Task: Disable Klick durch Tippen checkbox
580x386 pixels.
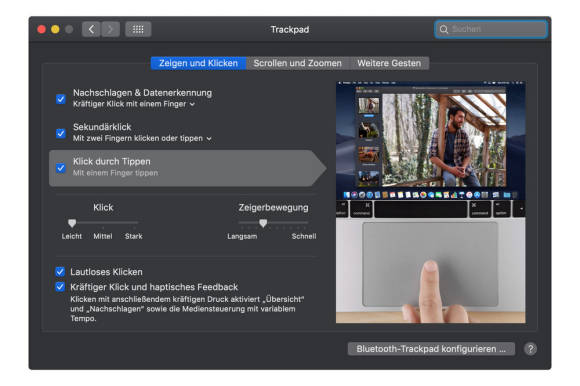Action: [61, 168]
